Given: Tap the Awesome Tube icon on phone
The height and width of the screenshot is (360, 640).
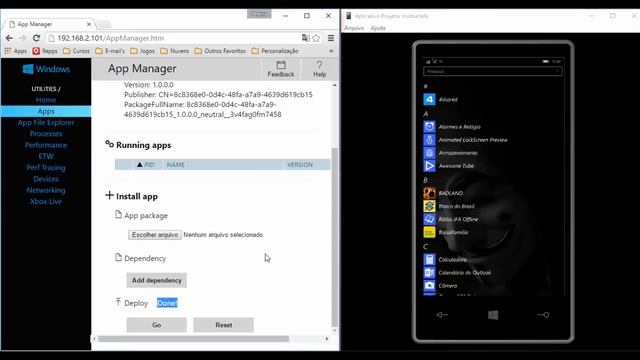Looking at the screenshot, I should 429,166.
